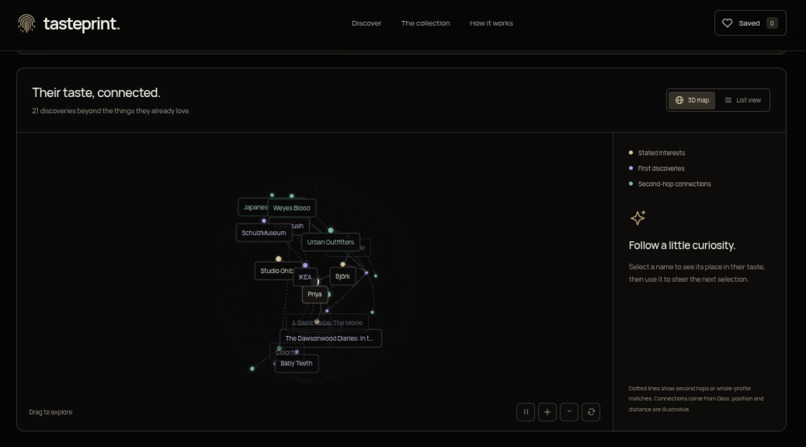Viewport: 806px width, 447px height.
Task: Zoom out with the minus button
Action: (x=569, y=412)
